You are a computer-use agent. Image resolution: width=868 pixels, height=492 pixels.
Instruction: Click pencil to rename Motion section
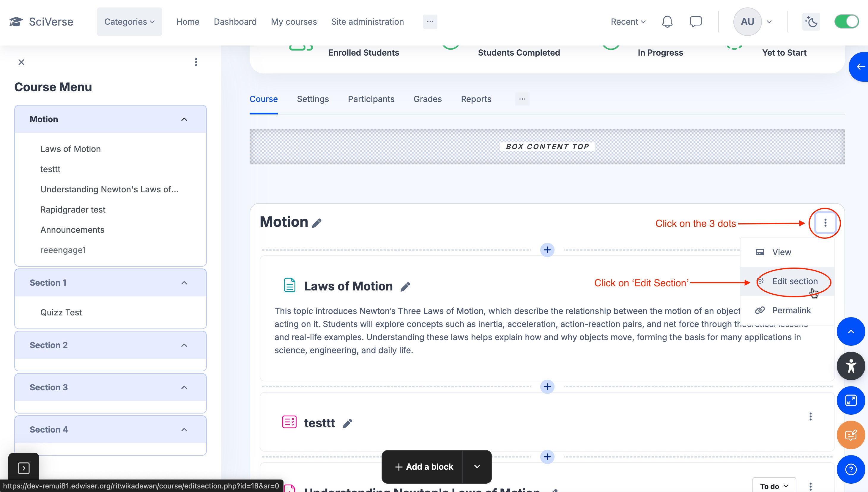click(x=316, y=223)
